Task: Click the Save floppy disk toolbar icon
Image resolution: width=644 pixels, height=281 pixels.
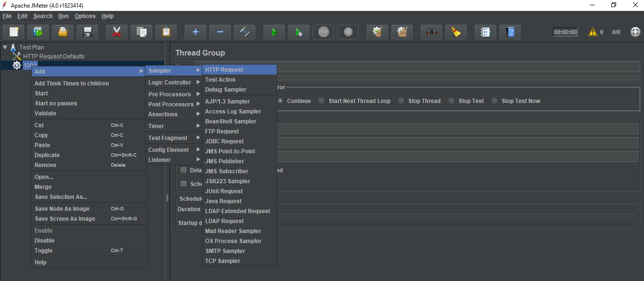Action: coord(88,32)
